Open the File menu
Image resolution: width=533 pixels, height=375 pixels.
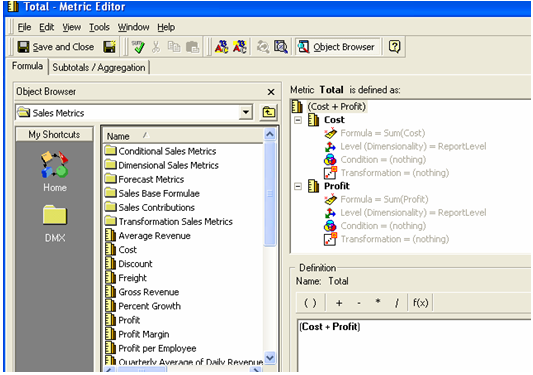(x=24, y=27)
